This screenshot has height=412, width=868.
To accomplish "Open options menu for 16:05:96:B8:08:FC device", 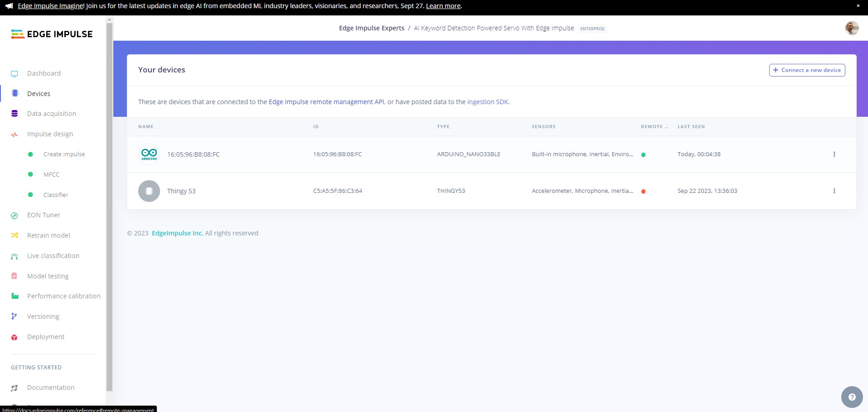I will (x=834, y=154).
